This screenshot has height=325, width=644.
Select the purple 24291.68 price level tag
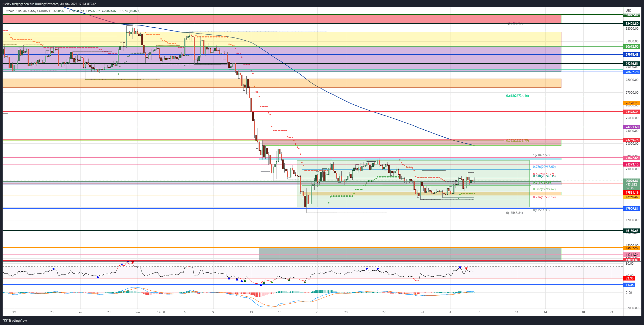[x=632, y=127]
